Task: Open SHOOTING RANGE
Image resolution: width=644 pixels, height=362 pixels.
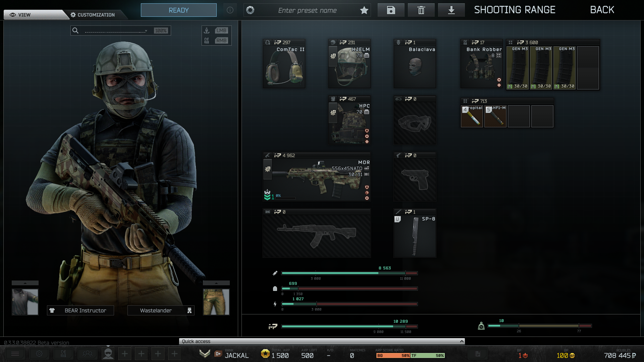Action: [515, 10]
